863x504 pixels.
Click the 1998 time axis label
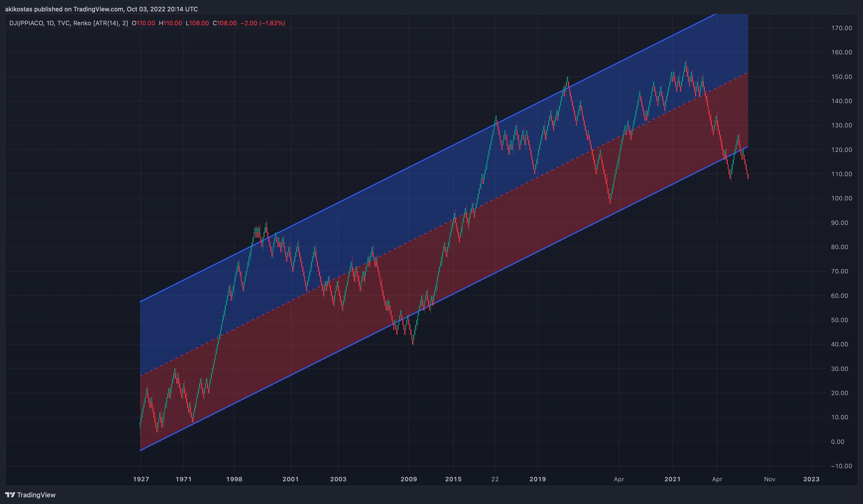(234, 479)
